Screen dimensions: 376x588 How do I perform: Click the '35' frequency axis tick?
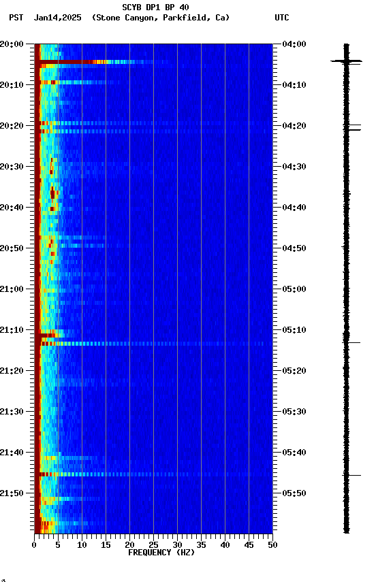tap(201, 545)
